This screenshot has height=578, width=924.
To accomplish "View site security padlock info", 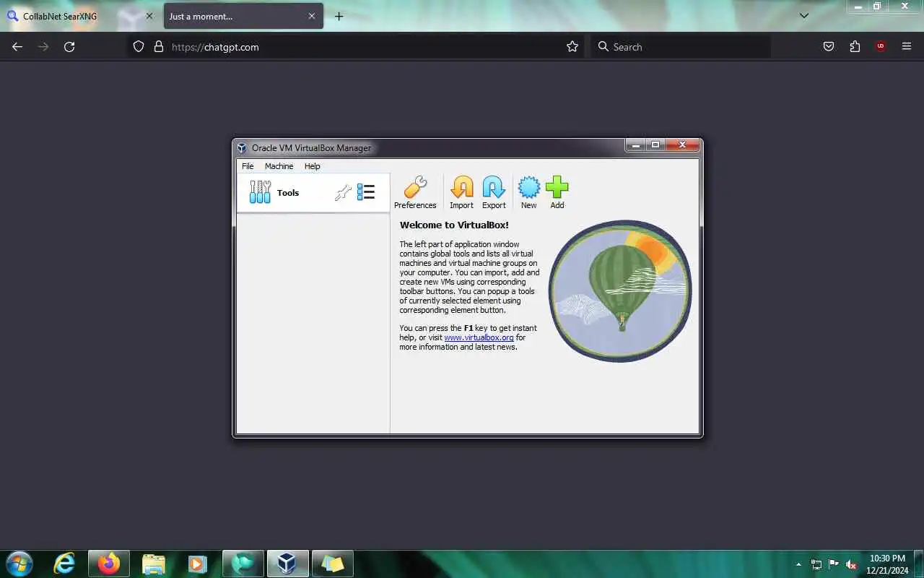I will pyautogui.click(x=159, y=46).
